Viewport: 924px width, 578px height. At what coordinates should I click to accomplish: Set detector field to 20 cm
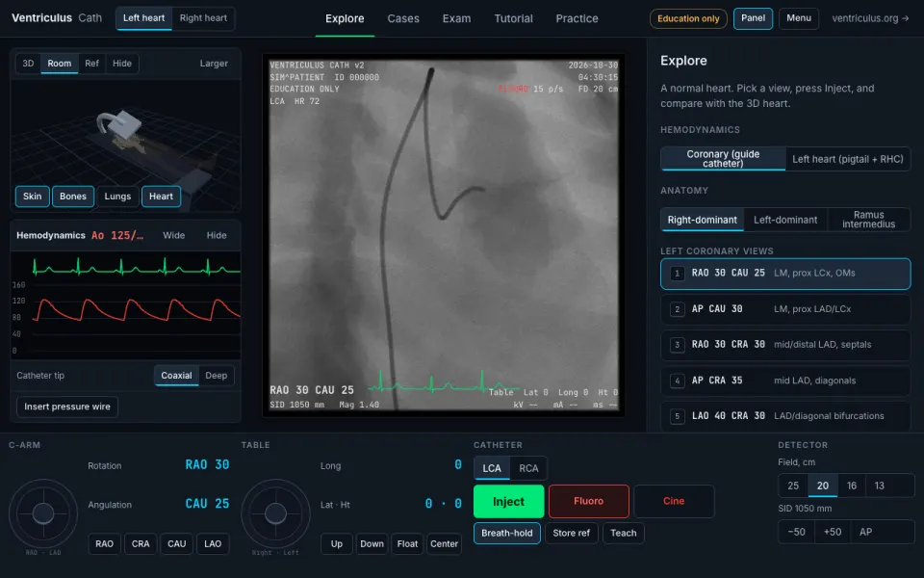click(823, 486)
